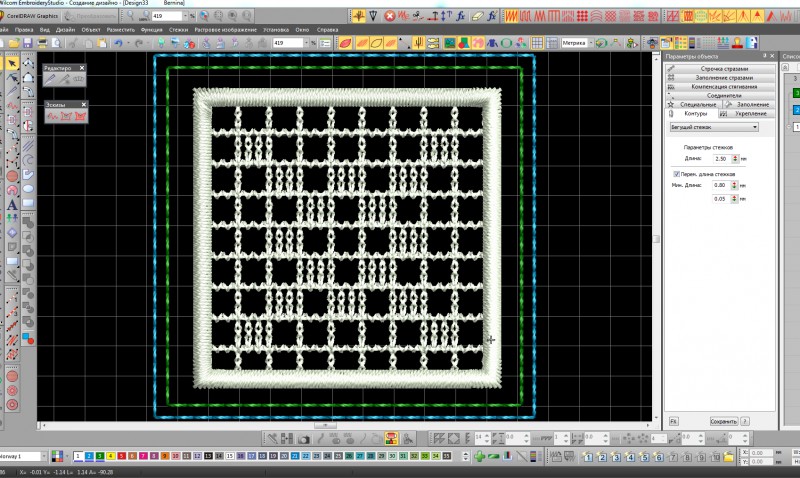Select the red dotted motif fill icon
Viewport: 800px width, 478px height.
click(x=582, y=16)
